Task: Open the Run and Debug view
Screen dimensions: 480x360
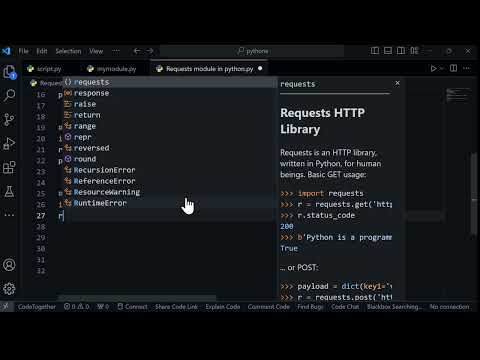Action: pos(9,143)
